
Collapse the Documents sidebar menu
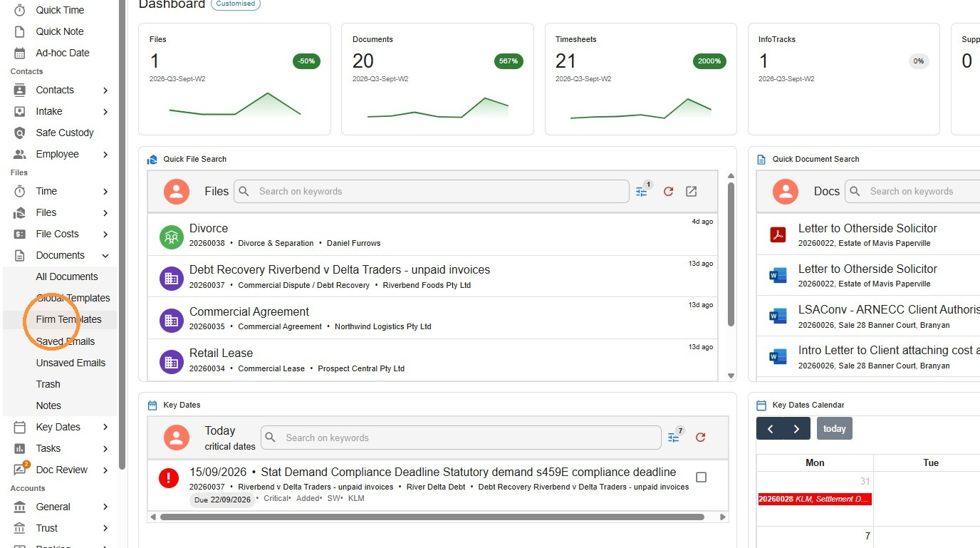pyautogui.click(x=105, y=255)
